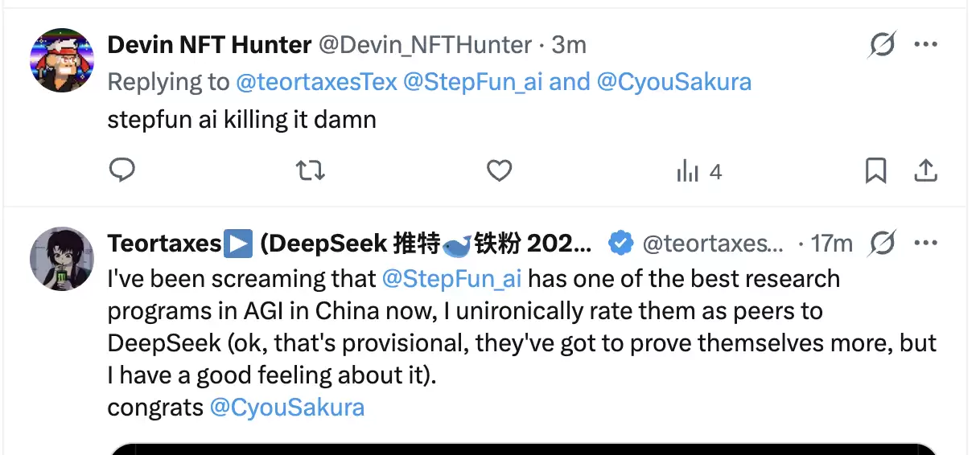Viewport: 980px width, 455px height.
Task: Open Devin NFT Hunter's profile avatar
Action: 62,59
